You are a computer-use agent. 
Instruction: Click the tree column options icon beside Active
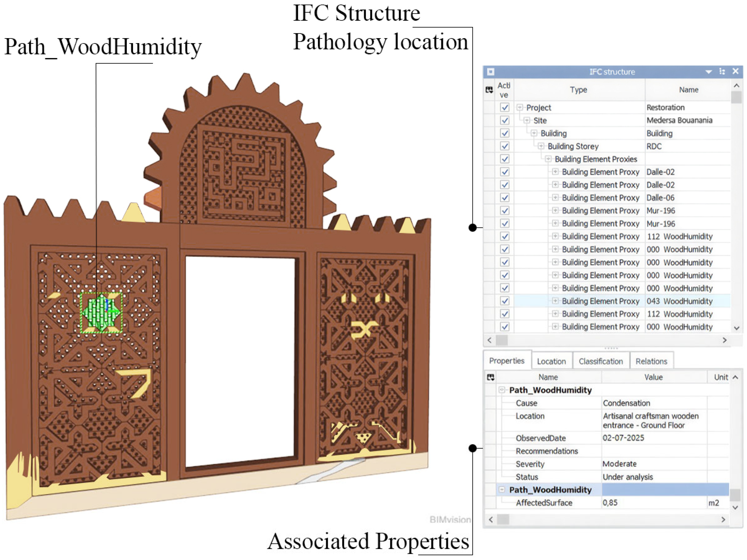[x=489, y=90]
